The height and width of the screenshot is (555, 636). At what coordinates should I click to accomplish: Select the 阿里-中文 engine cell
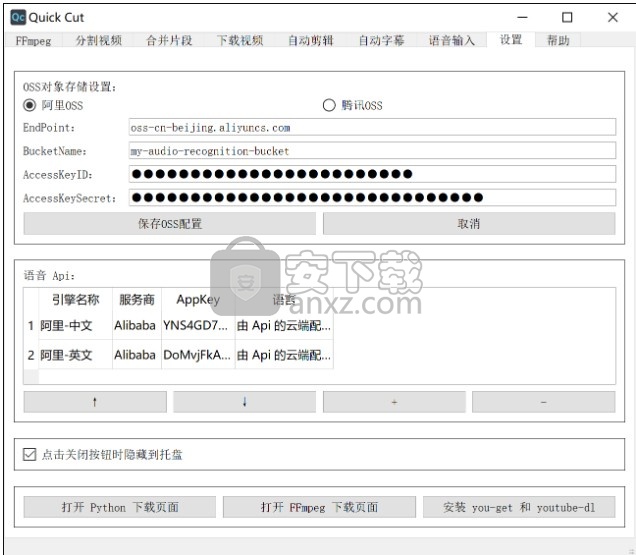tap(75, 325)
